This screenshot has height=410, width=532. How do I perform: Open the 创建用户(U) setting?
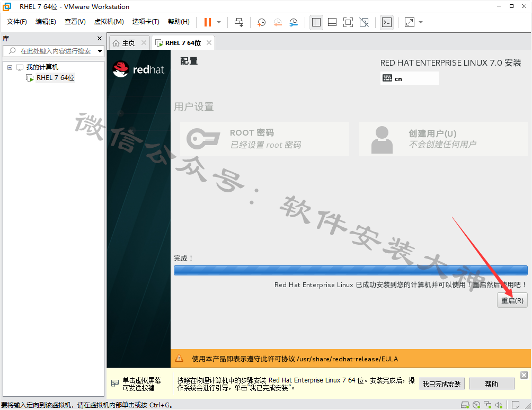(x=443, y=139)
